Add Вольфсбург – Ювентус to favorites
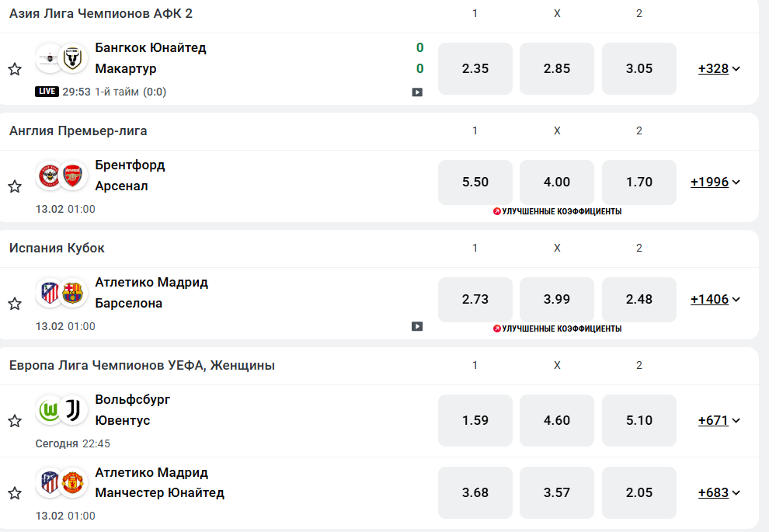Screen dimensions: 769x532 15,421
